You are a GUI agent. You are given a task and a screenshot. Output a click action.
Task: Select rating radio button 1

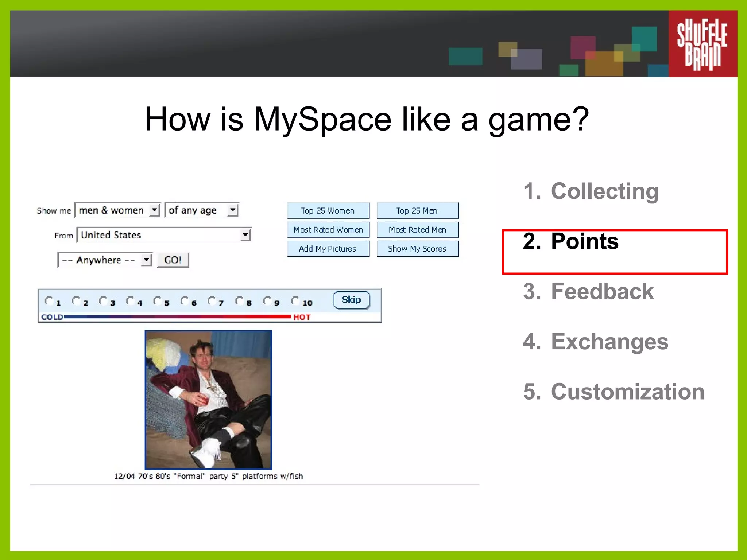[x=49, y=301]
